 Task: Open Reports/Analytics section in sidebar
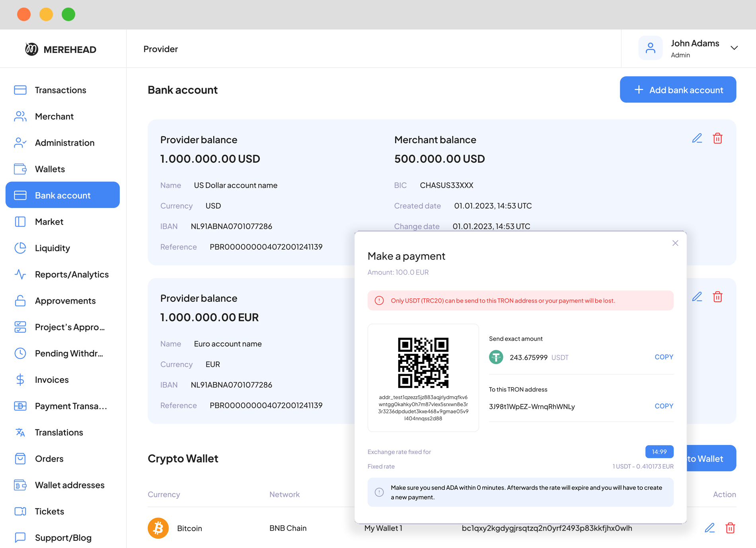point(72,274)
